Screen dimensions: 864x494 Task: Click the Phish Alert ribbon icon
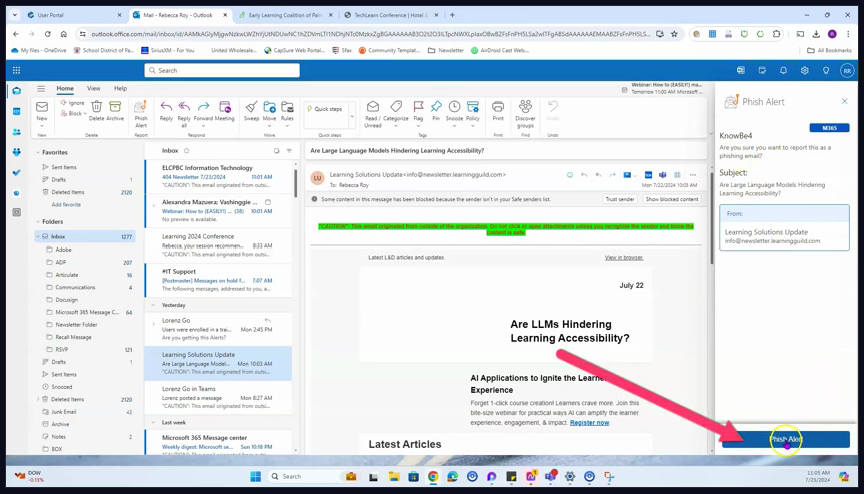[x=141, y=107]
